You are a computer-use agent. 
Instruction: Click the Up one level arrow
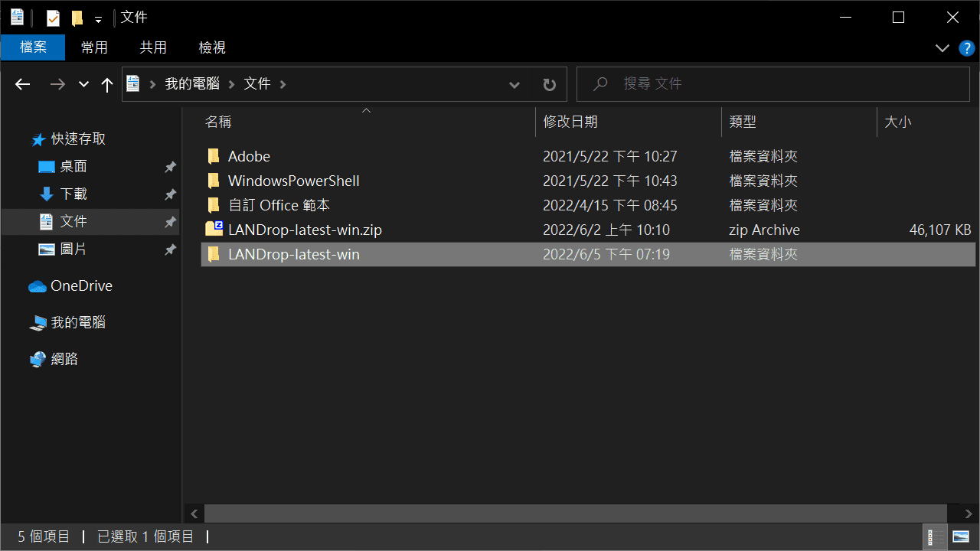pyautogui.click(x=107, y=84)
